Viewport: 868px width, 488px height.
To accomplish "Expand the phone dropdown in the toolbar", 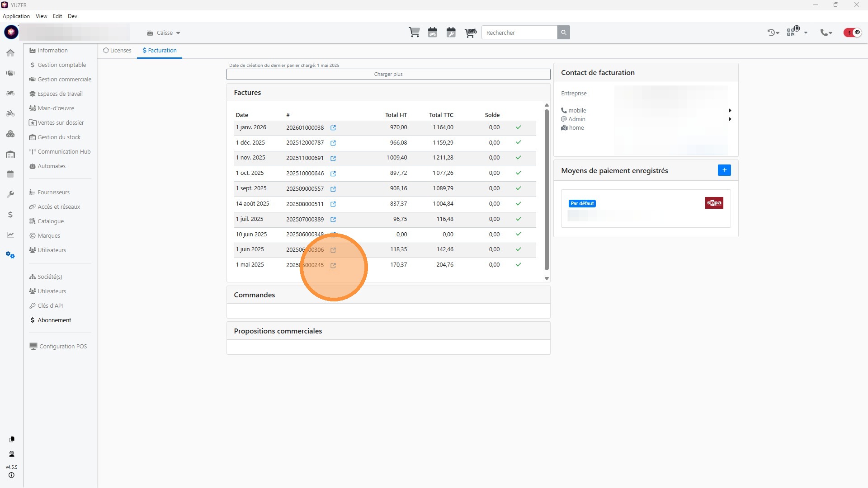I will pos(826,33).
